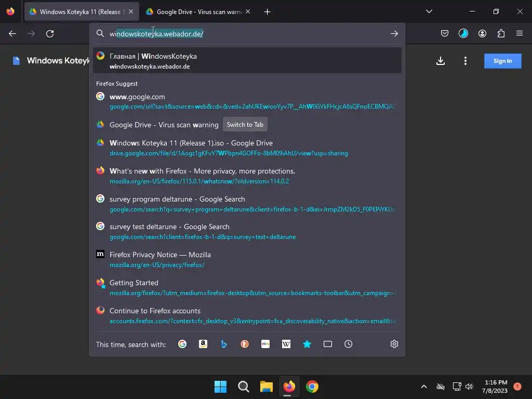Open the Firefox hamburger application menu

coord(519,33)
